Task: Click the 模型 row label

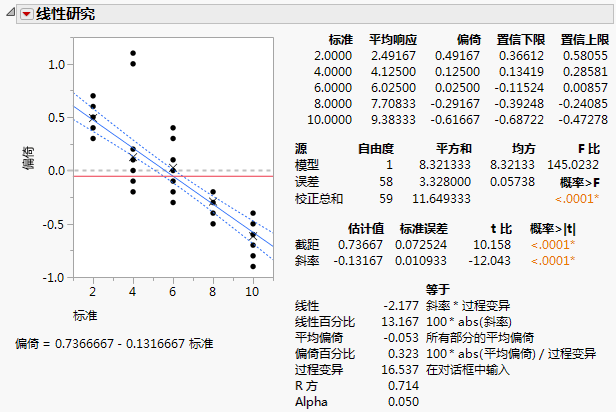Action: pyautogui.click(x=307, y=165)
